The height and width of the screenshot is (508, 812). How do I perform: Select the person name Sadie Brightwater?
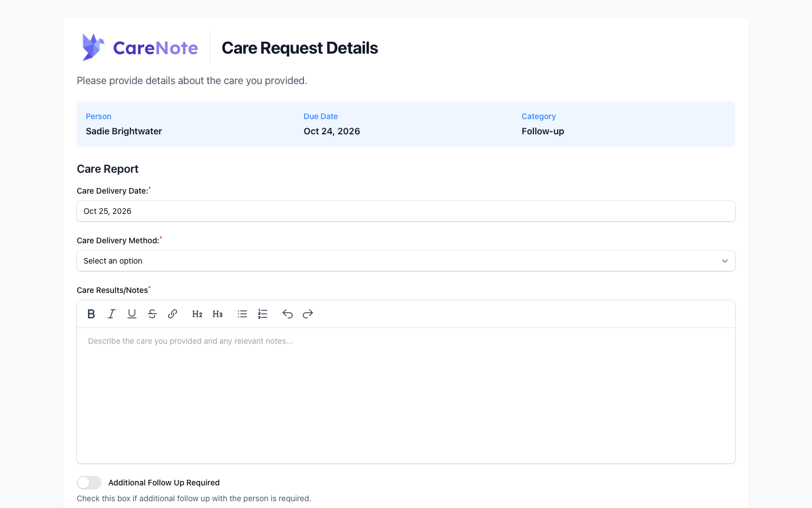pos(124,132)
